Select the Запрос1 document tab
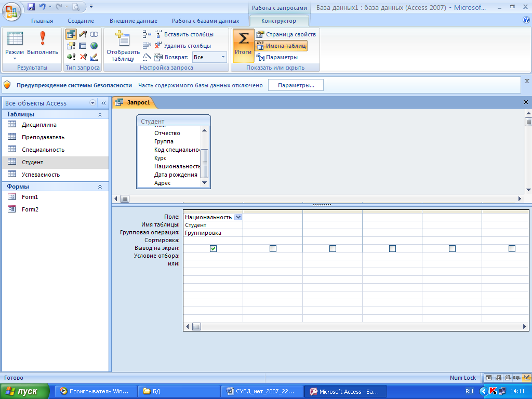Screen dimensions: 532x399 tap(134, 102)
